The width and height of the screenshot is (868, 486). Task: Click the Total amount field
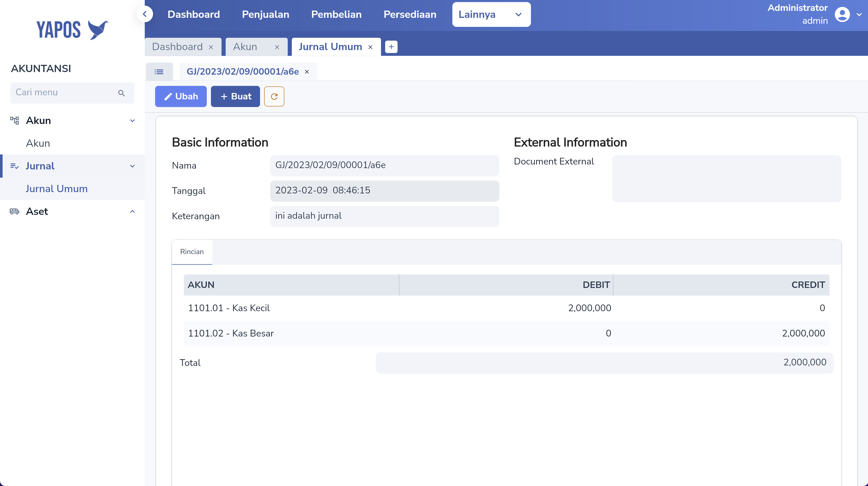tap(604, 363)
